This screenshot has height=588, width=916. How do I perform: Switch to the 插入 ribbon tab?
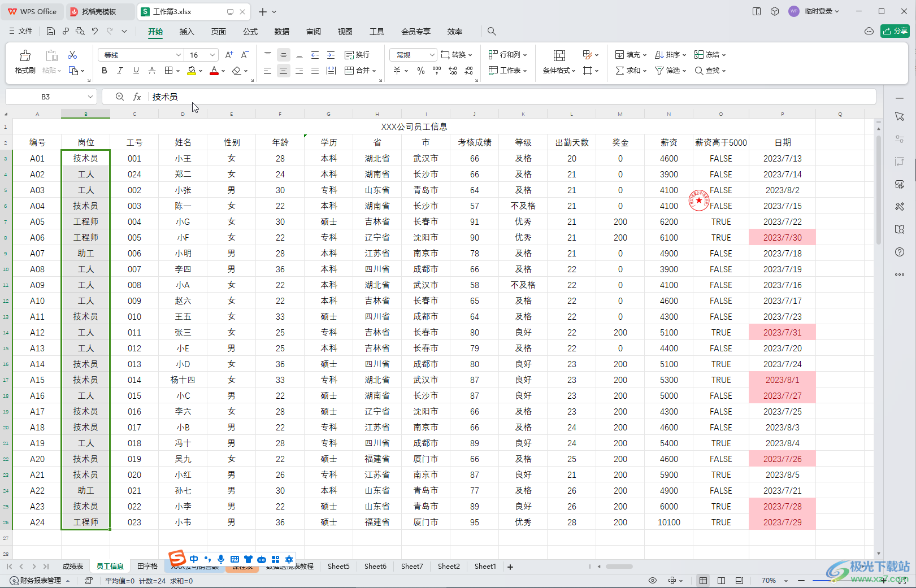[186, 32]
